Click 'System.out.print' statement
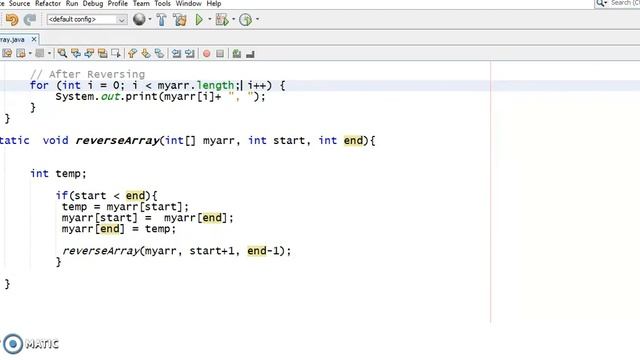 click(160, 97)
